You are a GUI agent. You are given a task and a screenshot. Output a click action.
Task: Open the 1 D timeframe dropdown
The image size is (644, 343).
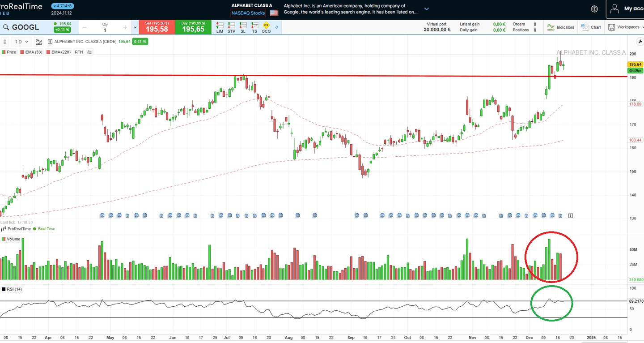(21, 42)
